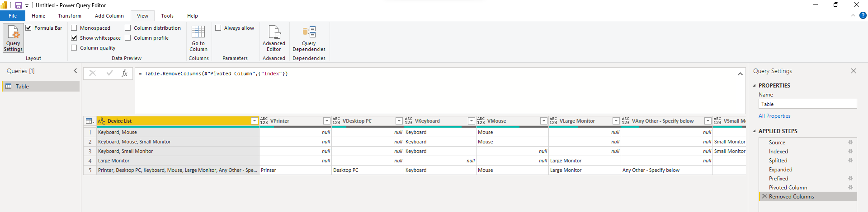Open the Advanced Editor

coord(274,38)
